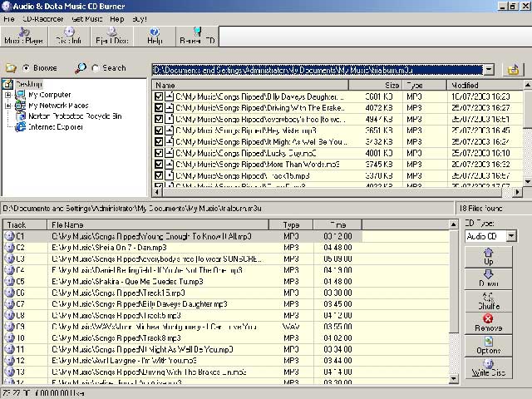
Task: Uncheck Hey Mister.mp3 checkbox
Action: coord(159,131)
